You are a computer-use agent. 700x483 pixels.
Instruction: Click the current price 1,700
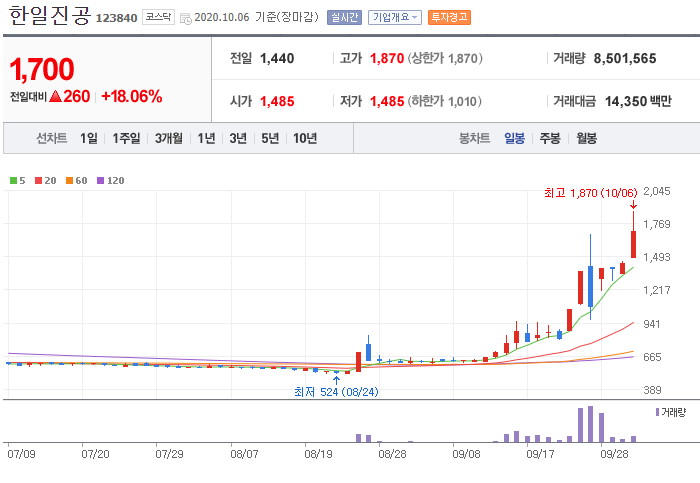coord(42,69)
